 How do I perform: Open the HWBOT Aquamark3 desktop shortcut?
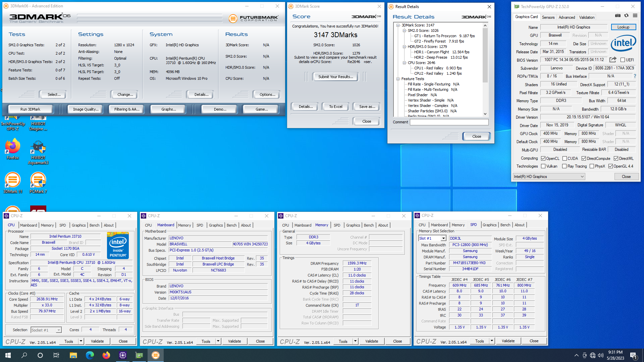coord(38,153)
